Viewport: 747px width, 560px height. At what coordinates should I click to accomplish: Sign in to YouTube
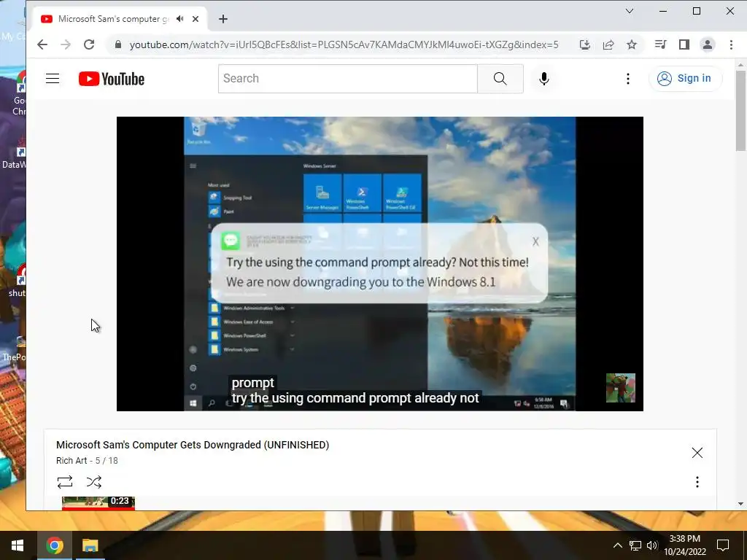(x=684, y=79)
